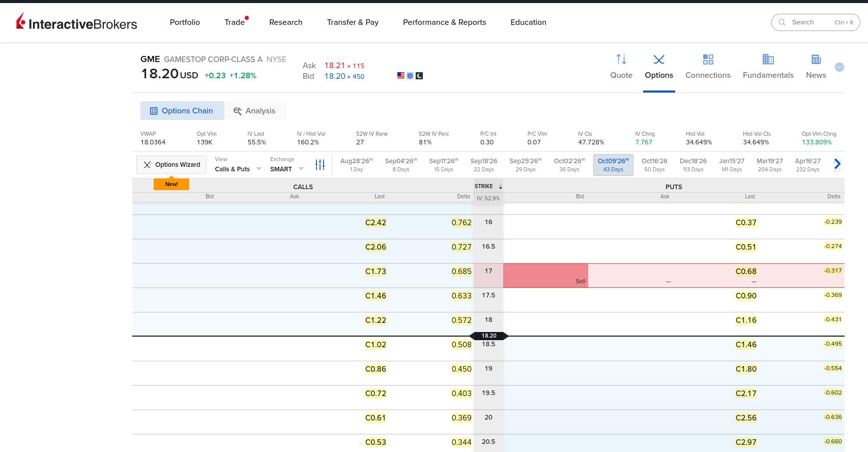Switch to the Options Chain tab
This screenshot has height=452, width=868.
pos(182,111)
